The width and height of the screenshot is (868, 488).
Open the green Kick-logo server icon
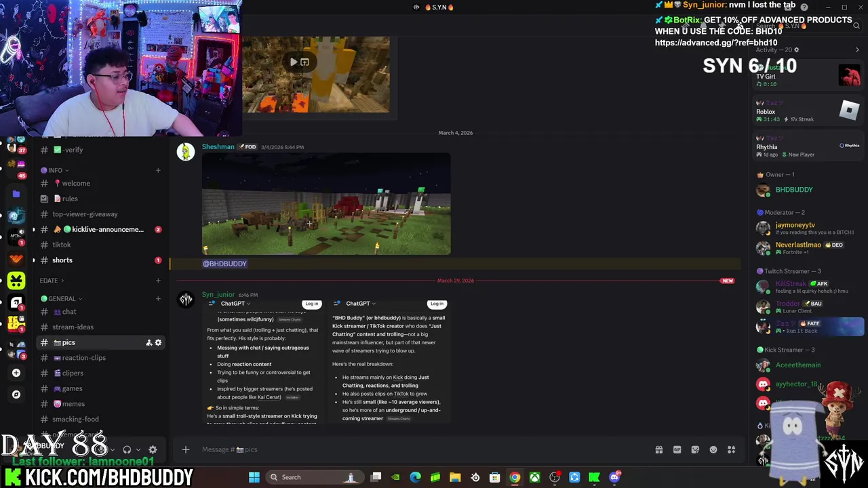[16, 280]
